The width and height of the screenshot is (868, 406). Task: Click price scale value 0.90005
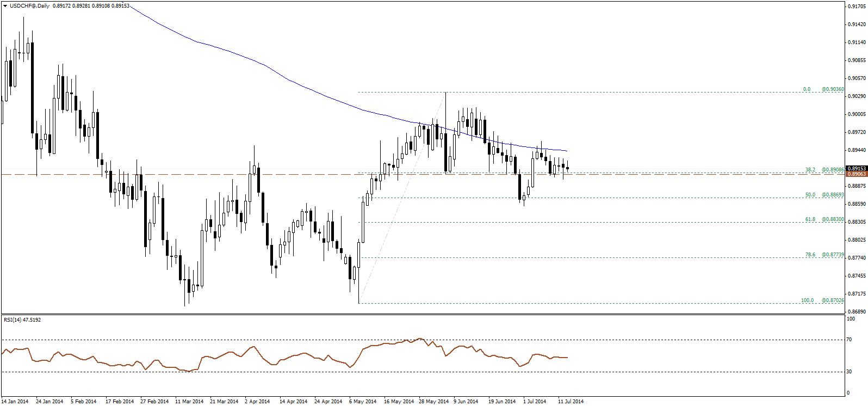coord(858,114)
